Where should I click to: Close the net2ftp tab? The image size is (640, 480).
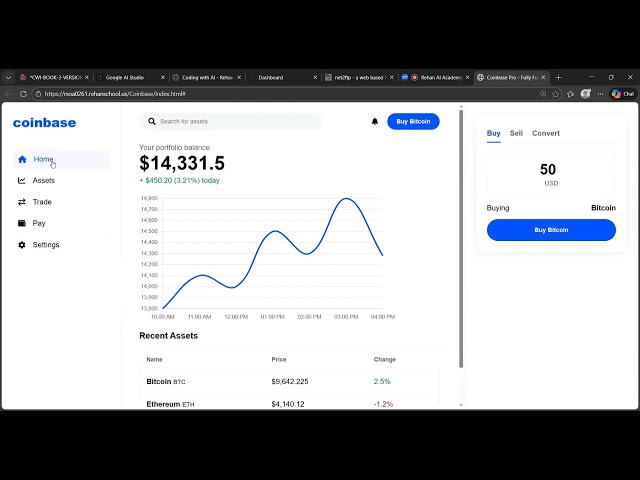391,78
